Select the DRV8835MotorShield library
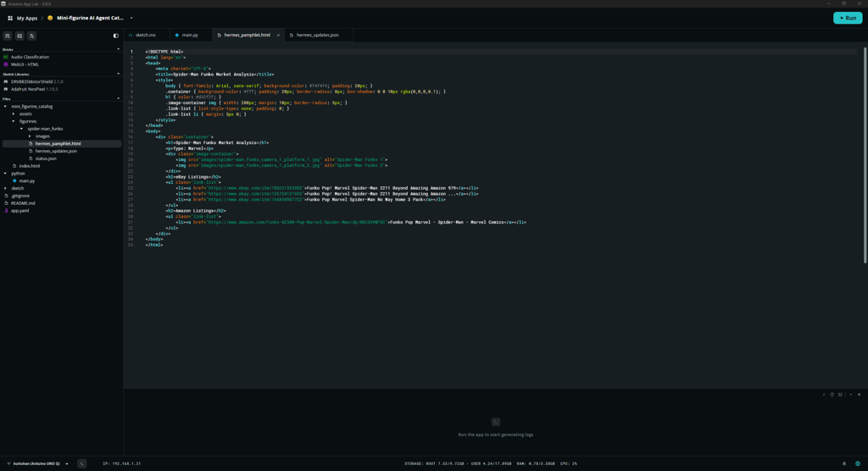Viewport: 868px width, 471px height. point(37,81)
